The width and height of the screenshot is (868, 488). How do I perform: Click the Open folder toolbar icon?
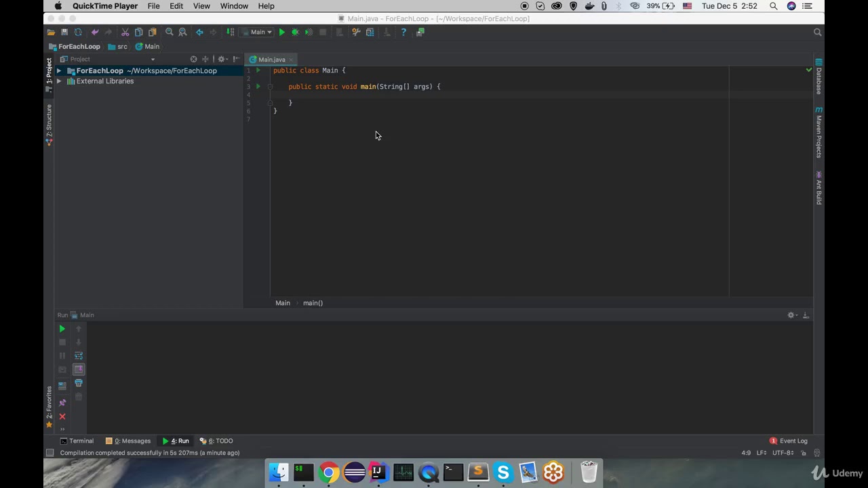[51, 32]
